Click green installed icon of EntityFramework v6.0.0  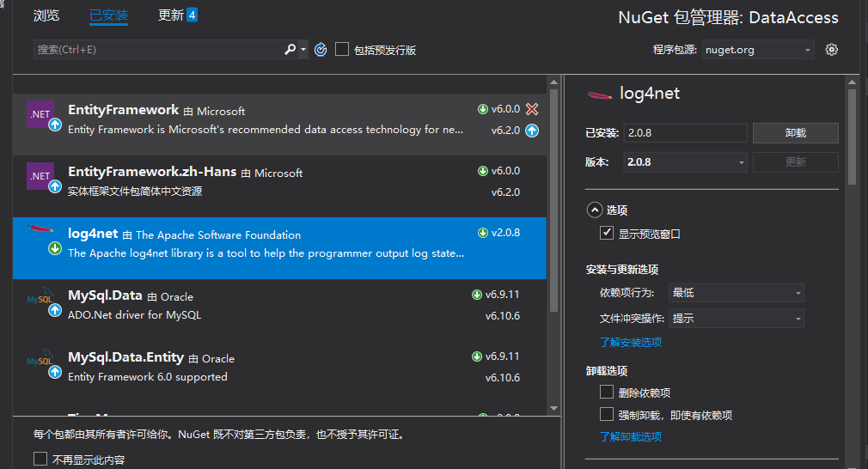[483, 109]
